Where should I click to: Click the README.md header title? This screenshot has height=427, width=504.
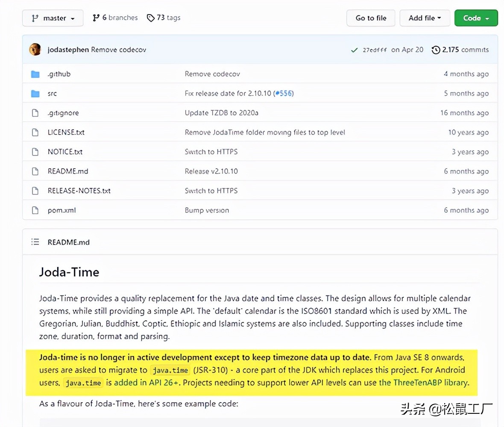point(68,242)
